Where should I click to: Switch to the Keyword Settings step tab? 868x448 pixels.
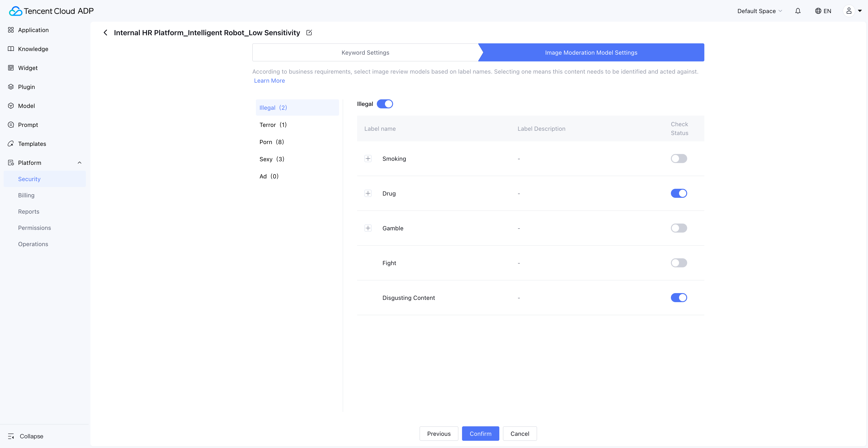pos(365,53)
